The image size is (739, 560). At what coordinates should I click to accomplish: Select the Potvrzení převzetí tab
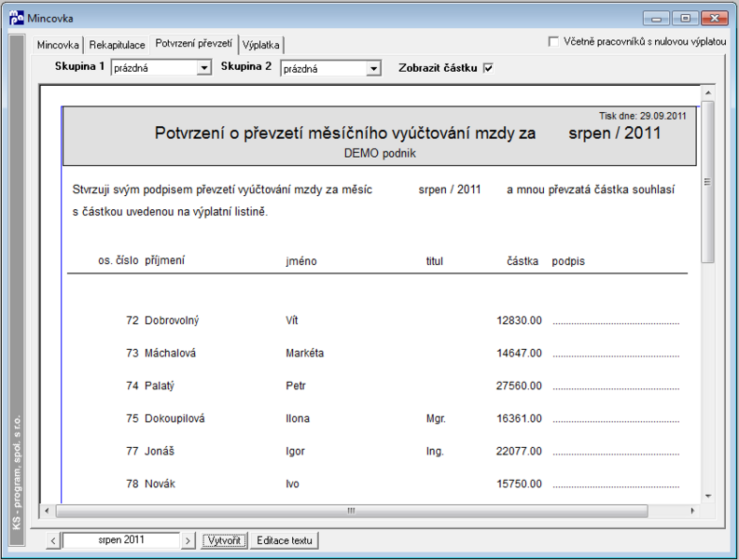click(194, 43)
